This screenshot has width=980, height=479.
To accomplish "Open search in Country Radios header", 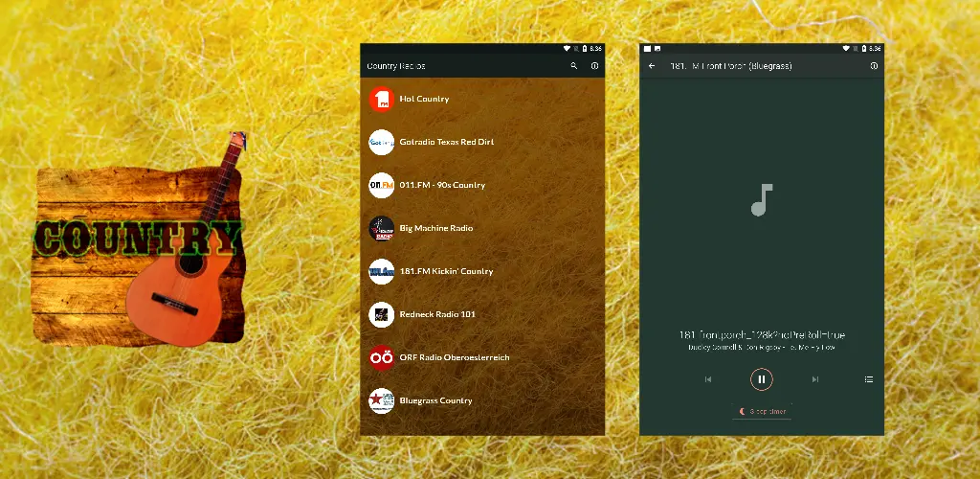I will pos(574,66).
